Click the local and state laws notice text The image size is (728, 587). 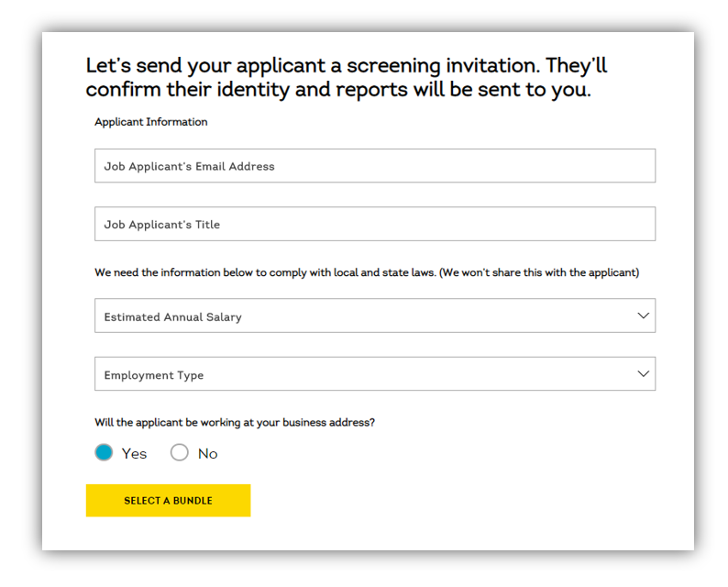(x=367, y=272)
